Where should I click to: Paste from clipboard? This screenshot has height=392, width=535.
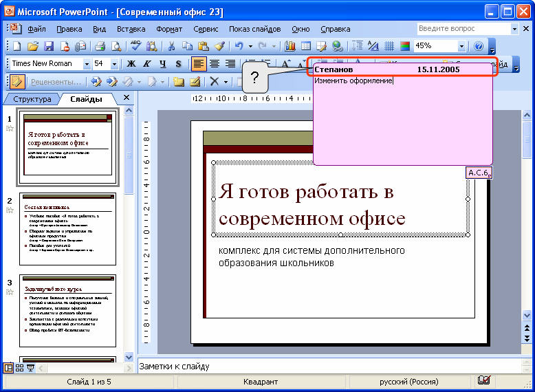(x=203, y=46)
